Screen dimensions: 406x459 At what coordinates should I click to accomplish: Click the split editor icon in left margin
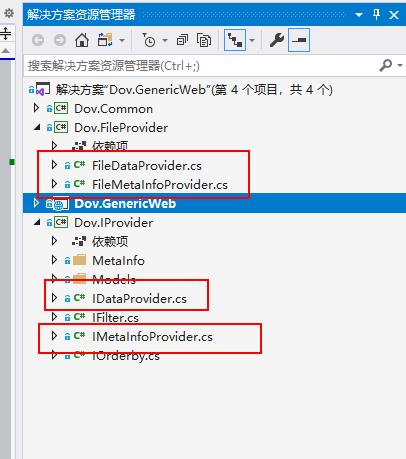(6, 34)
